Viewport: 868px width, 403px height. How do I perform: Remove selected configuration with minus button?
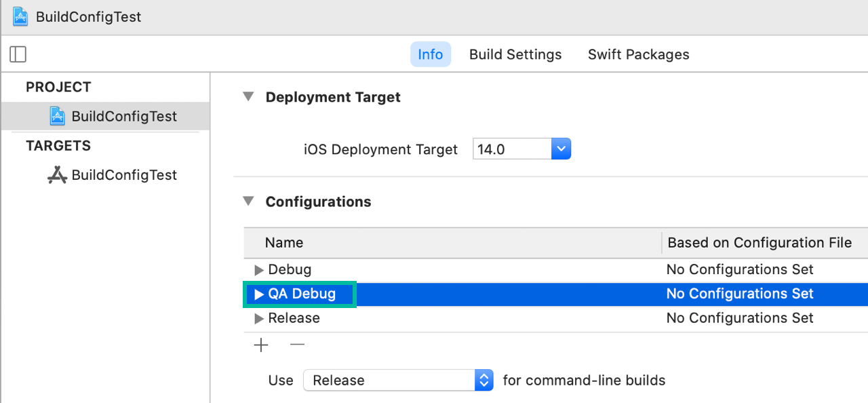[x=297, y=345]
